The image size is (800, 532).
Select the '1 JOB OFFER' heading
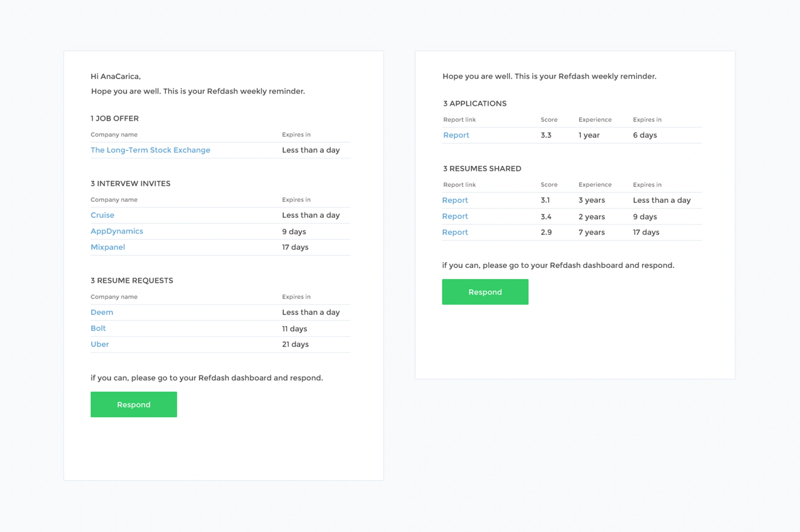tap(114, 118)
